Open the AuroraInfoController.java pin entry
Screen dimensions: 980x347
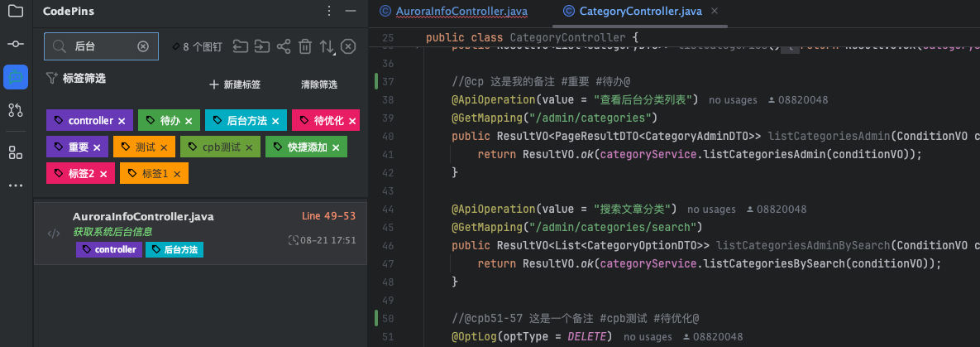click(x=200, y=233)
